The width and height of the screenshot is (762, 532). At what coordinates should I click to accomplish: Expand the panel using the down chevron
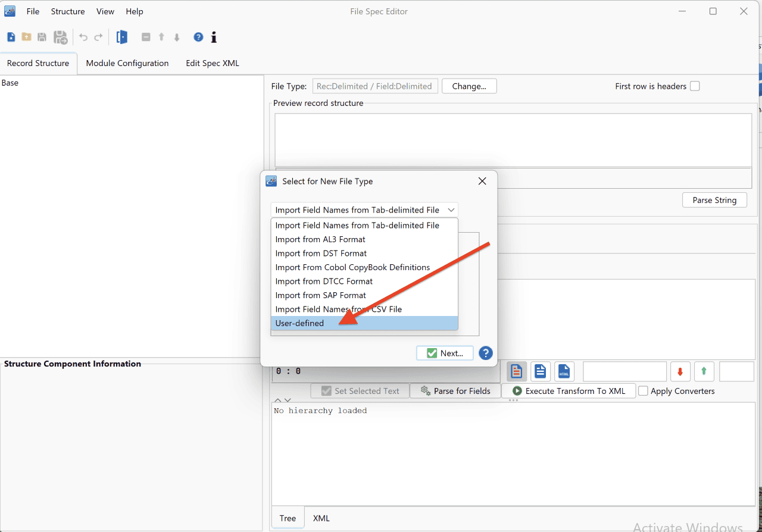pos(288,400)
